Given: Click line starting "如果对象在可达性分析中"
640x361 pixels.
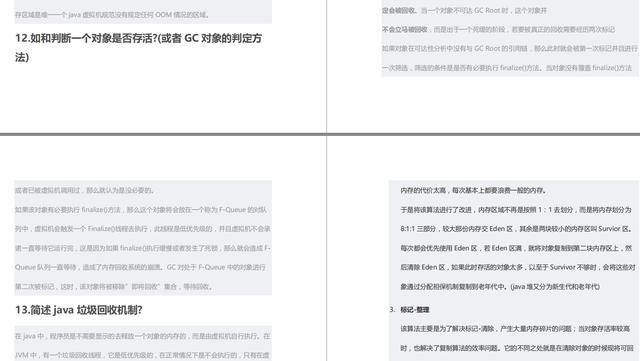Looking at the screenshot, I should point(510,49).
